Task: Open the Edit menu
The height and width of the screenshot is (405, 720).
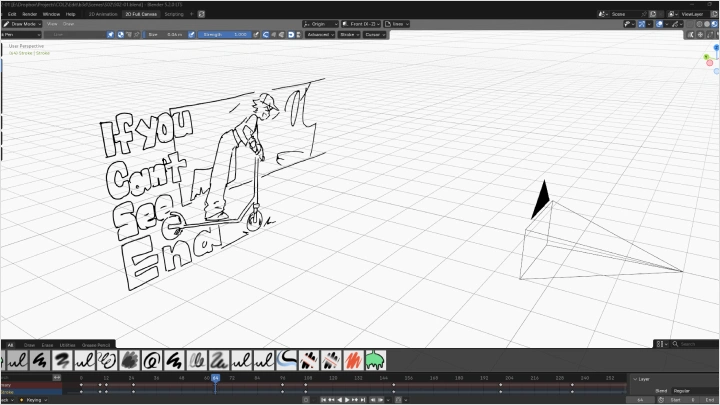Action: [x=12, y=14]
